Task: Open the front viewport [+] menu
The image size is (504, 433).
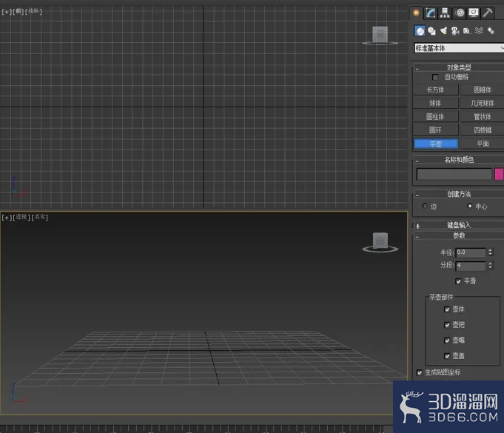Action: (x=7, y=12)
